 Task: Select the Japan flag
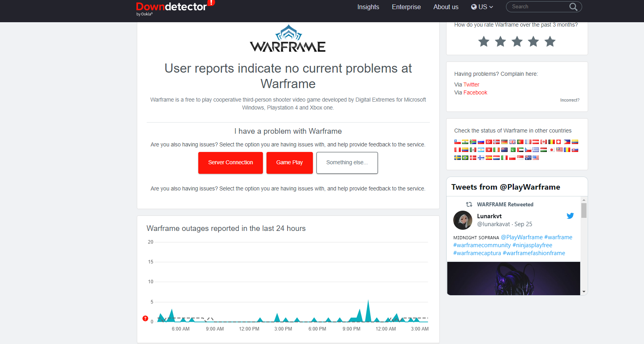552,150
